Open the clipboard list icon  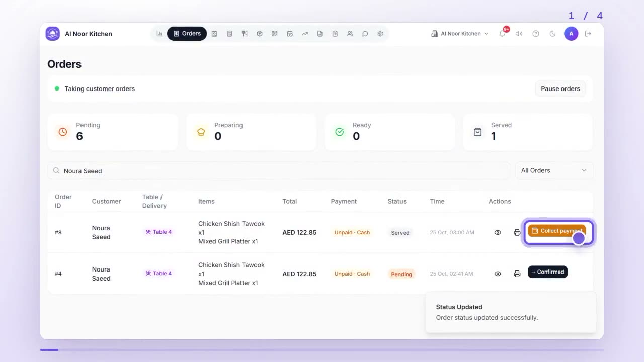pyautogui.click(x=335, y=34)
